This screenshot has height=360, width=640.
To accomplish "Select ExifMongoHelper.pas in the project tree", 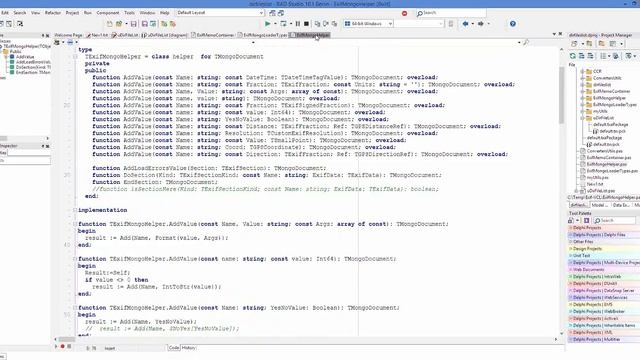I will (x=606, y=164).
